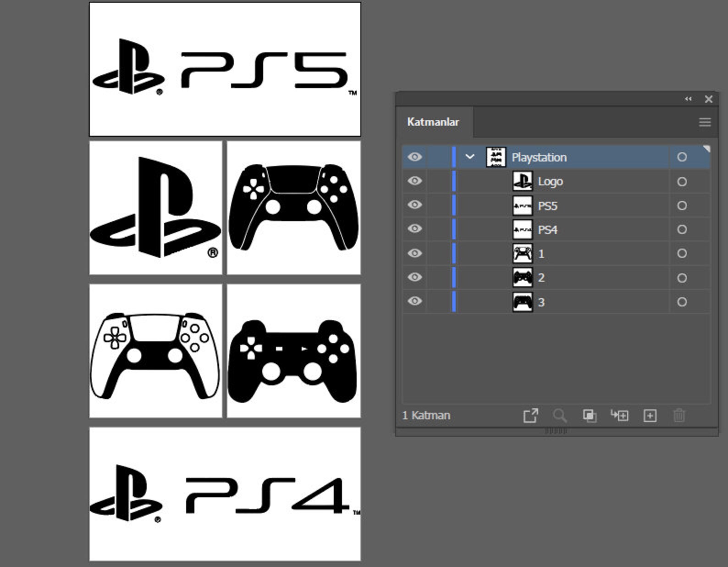Click the export for screens icon

click(530, 416)
